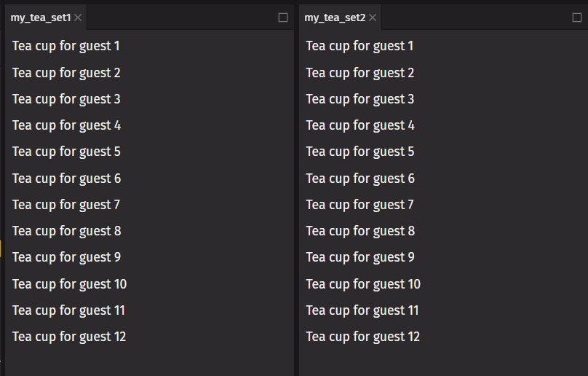
Task: Select guest 4 tea cup in my_tea_set2
Action: coord(360,125)
